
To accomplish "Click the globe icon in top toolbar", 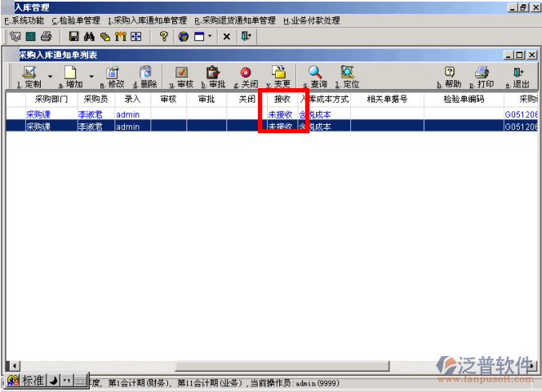I will pos(183,36).
